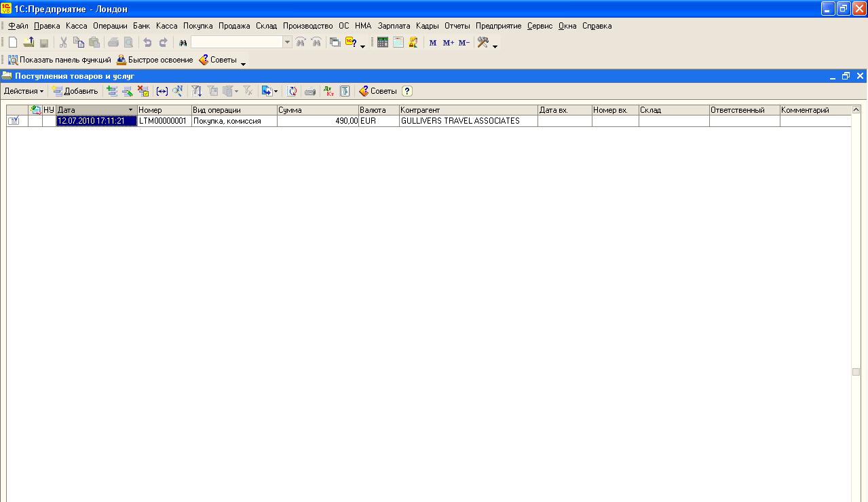Click the Быстрое освоение button

155,60
